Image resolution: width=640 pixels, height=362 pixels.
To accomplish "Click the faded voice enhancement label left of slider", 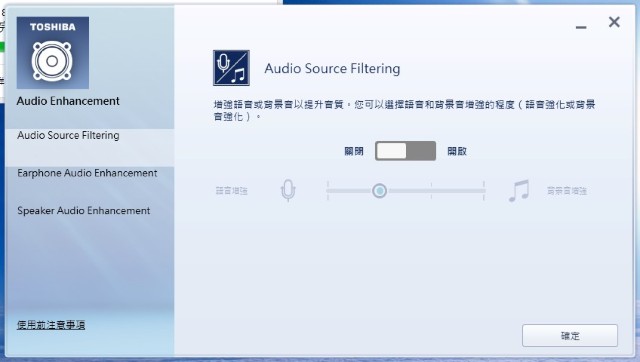I will point(231,191).
